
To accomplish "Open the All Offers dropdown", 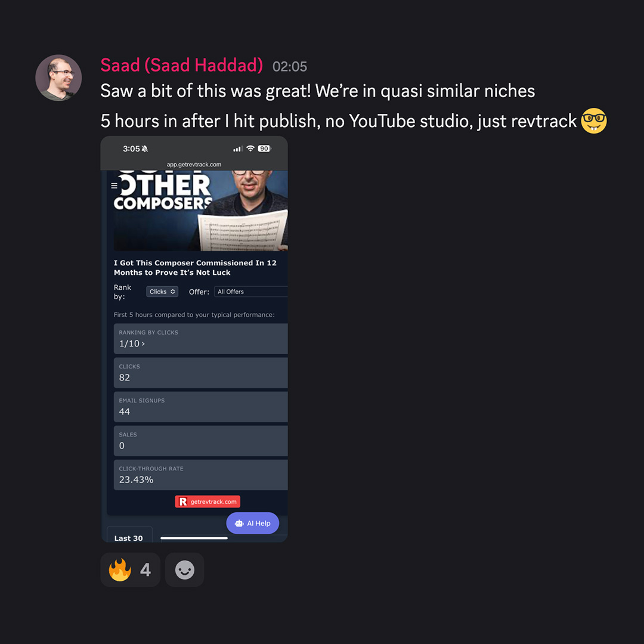I will click(x=251, y=292).
